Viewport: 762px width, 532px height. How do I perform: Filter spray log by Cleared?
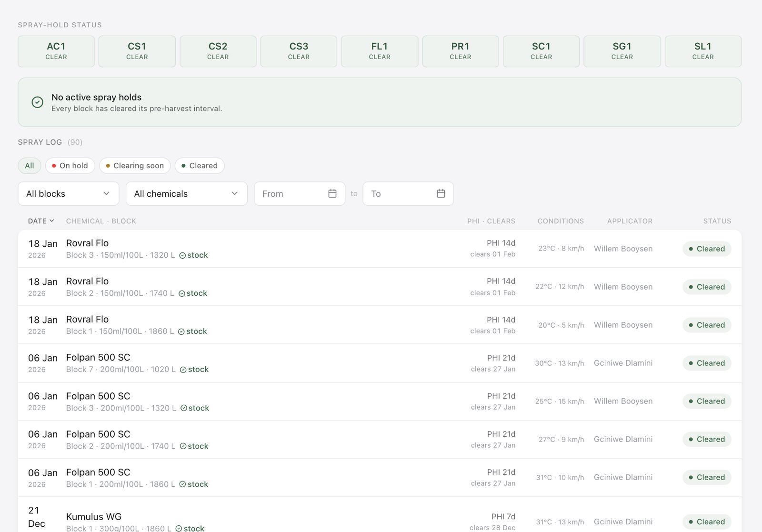click(x=200, y=166)
